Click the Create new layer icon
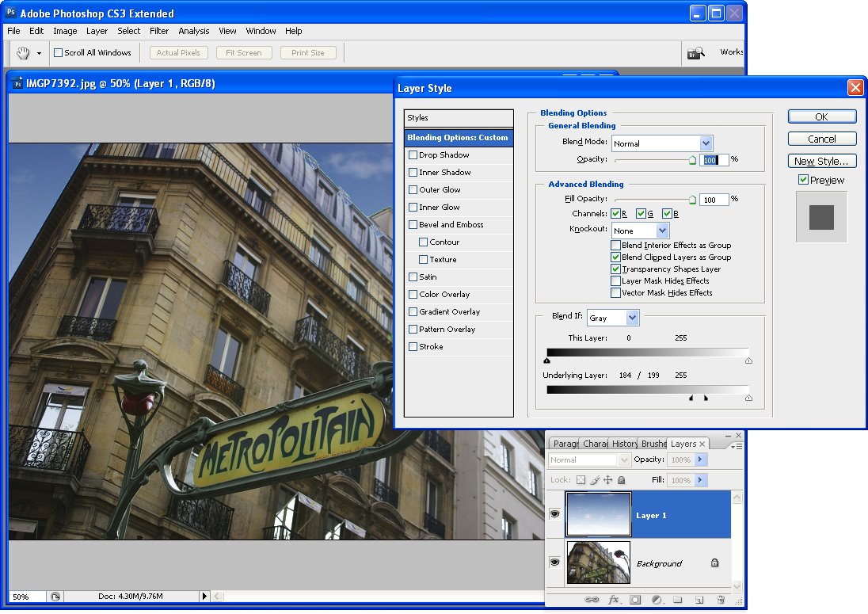Viewport: 868px width, 614px height. (x=699, y=600)
